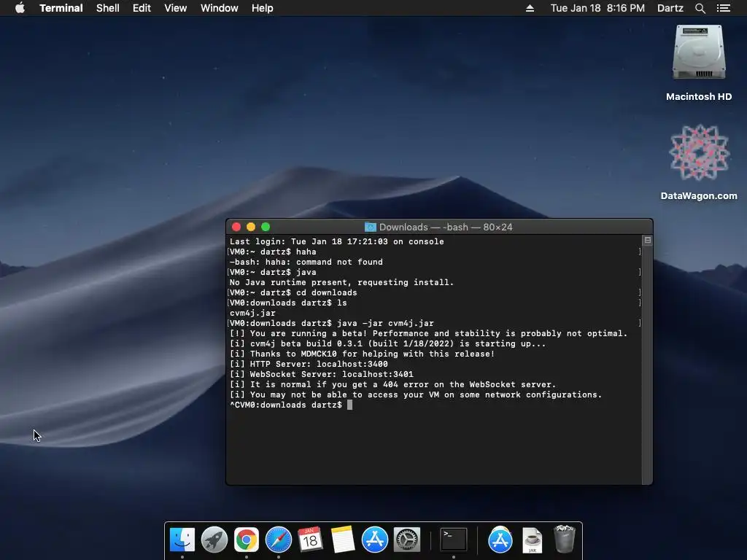Image resolution: width=747 pixels, height=560 pixels.
Task: Open Notification Center list icon
Action: tap(723, 8)
